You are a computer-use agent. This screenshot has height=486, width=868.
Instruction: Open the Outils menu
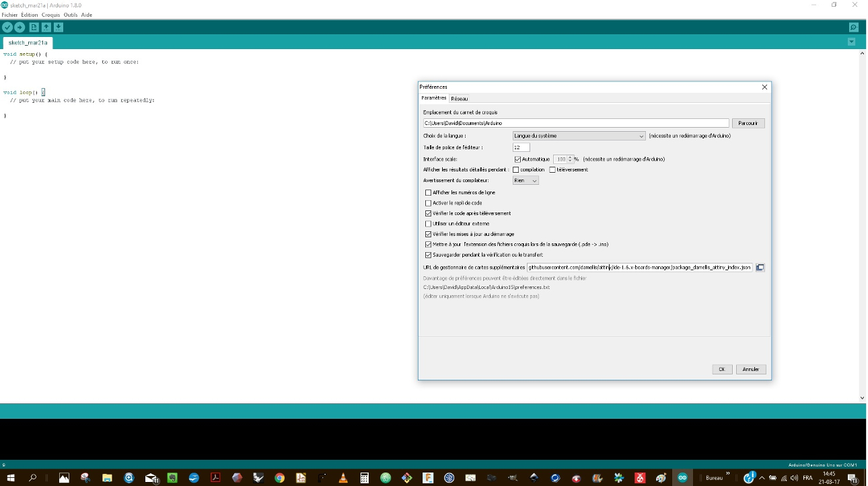[x=71, y=15]
